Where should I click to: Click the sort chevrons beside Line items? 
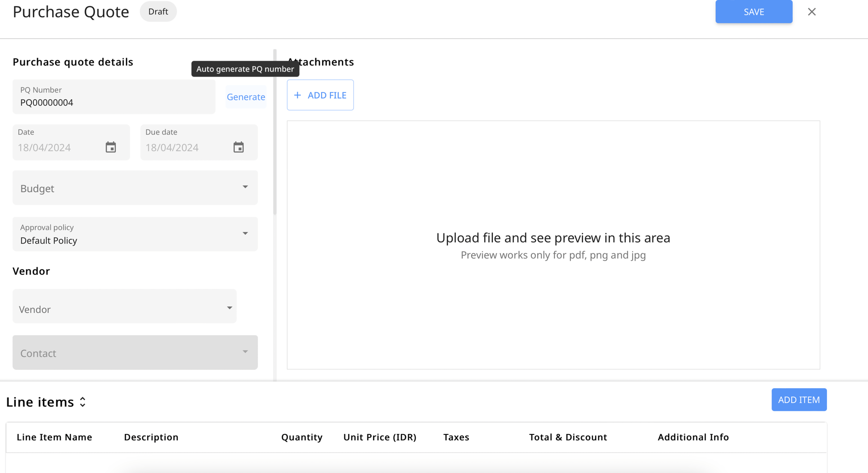[82, 402]
